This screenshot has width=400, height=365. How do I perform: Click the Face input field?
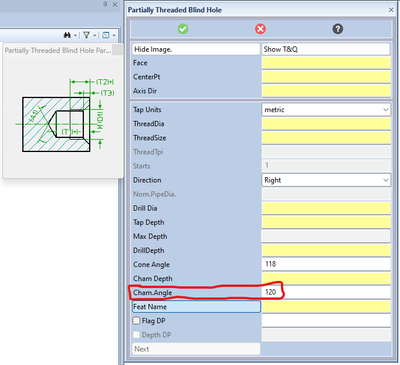click(326, 63)
